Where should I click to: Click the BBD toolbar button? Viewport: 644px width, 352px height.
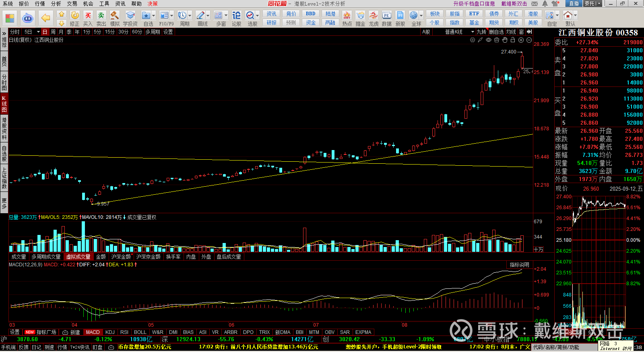click(311, 14)
